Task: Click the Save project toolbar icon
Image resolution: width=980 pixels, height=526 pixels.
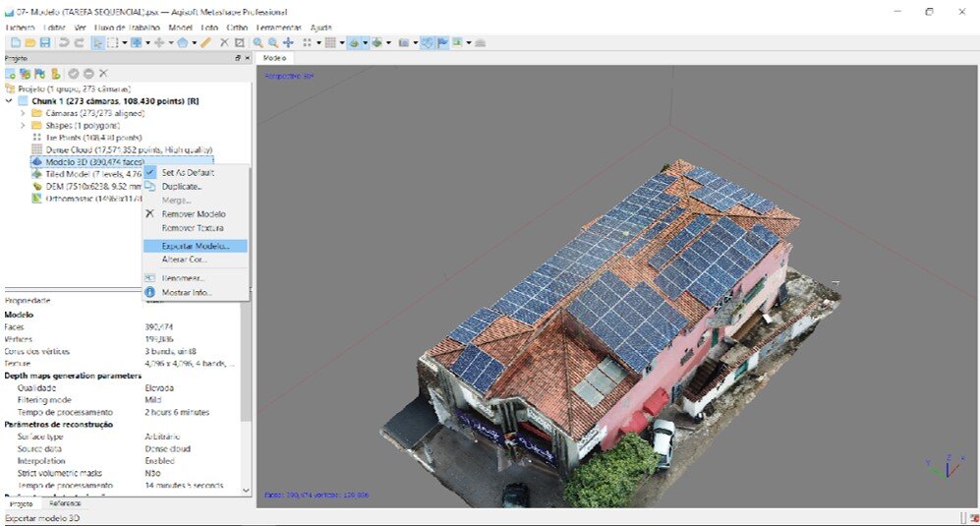Action: tap(45, 43)
